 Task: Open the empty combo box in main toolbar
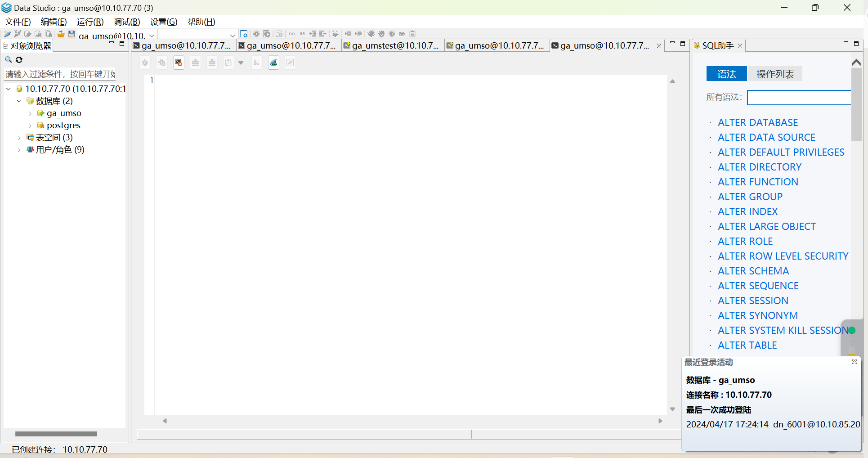(x=198, y=35)
